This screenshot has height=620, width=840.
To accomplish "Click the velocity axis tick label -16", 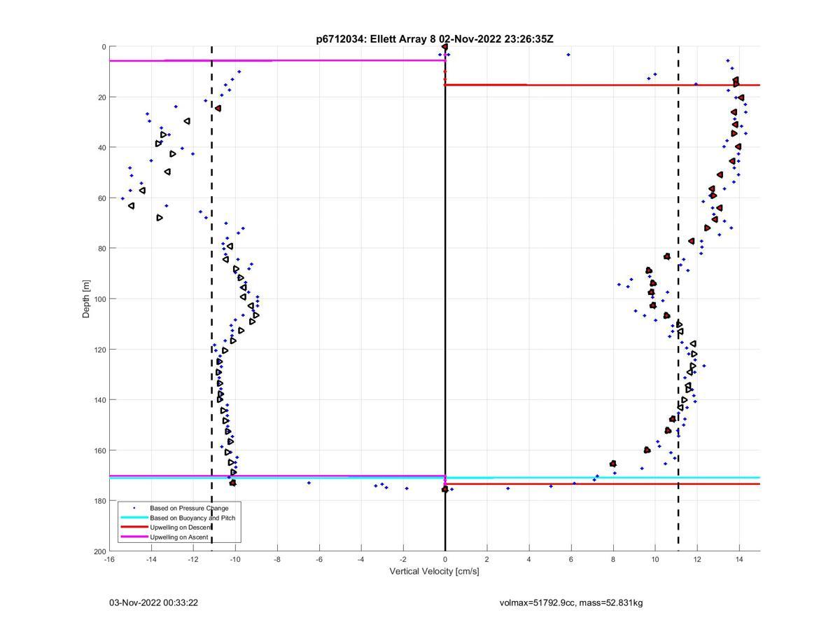I will pos(109,559).
